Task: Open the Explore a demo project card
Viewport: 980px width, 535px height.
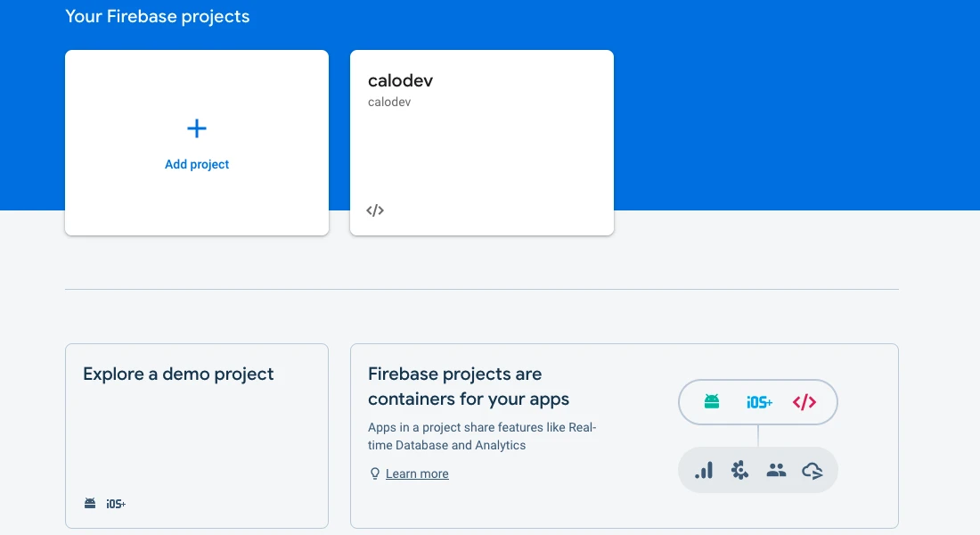Action: coord(197,436)
